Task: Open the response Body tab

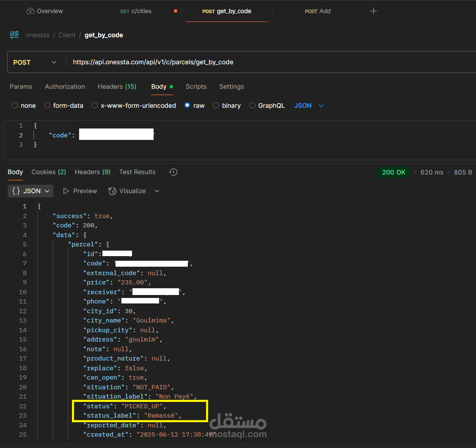Action: click(x=15, y=172)
